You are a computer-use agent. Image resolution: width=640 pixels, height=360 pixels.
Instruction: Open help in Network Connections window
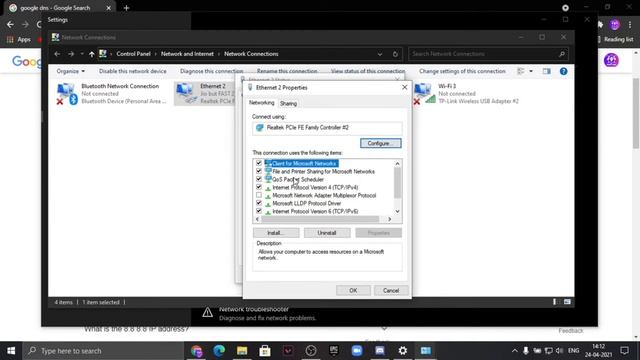[x=563, y=71]
